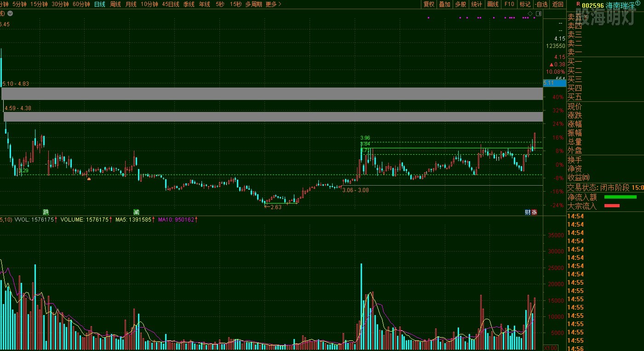
Task: Click the 3.06 - 3.08 range label
Action: pos(356,190)
